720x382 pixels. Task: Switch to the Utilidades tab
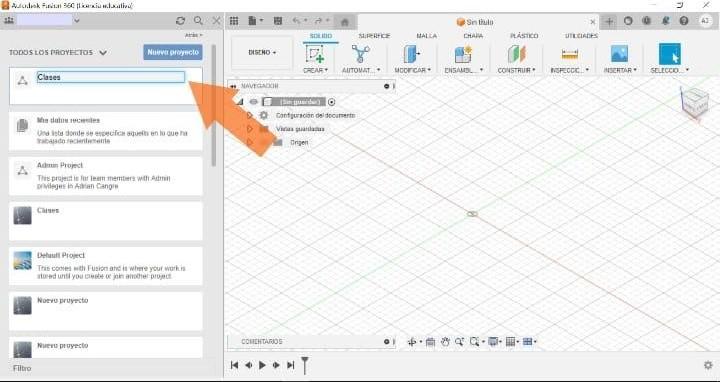581,36
